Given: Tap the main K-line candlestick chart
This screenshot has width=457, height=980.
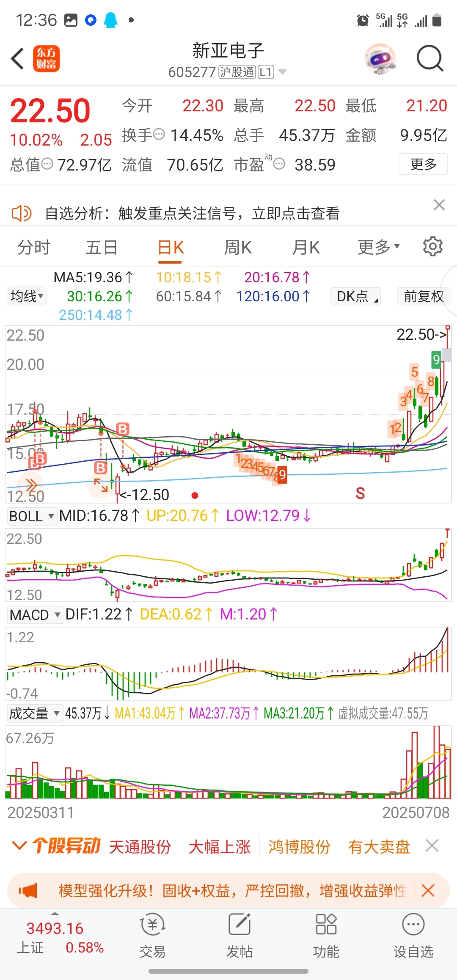Looking at the screenshot, I should coord(228,414).
